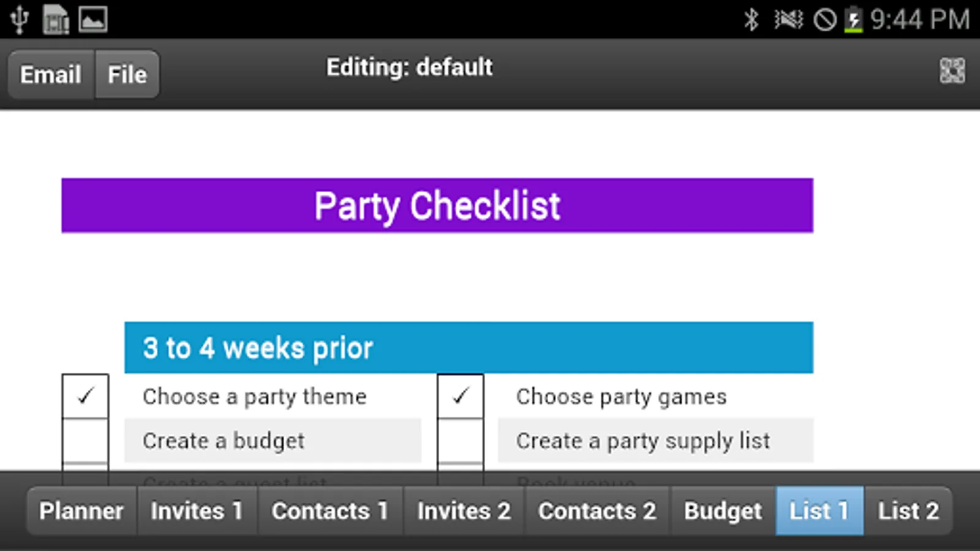Go to the List 2 tab
This screenshot has width=980, height=551.
click(x=908, y=511)
